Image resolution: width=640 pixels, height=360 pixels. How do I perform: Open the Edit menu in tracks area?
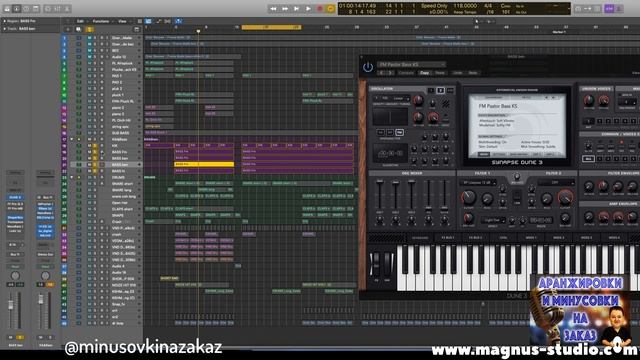pos(80,21)
